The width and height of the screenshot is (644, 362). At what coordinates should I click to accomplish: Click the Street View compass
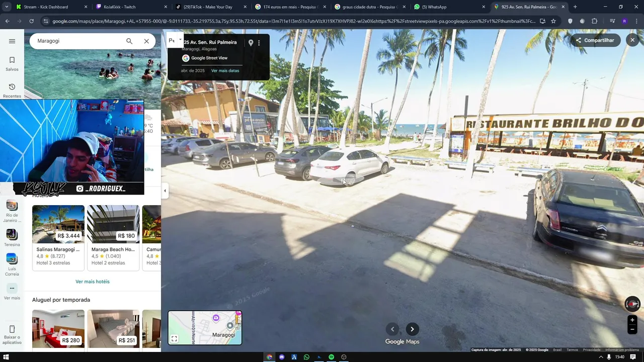(x=632, y=304)
